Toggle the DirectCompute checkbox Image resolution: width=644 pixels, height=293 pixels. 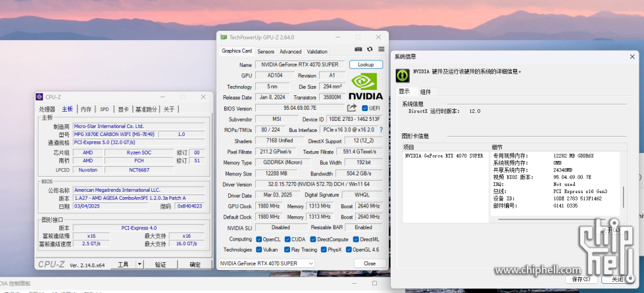pyautogui.click(x=313, y=239)
